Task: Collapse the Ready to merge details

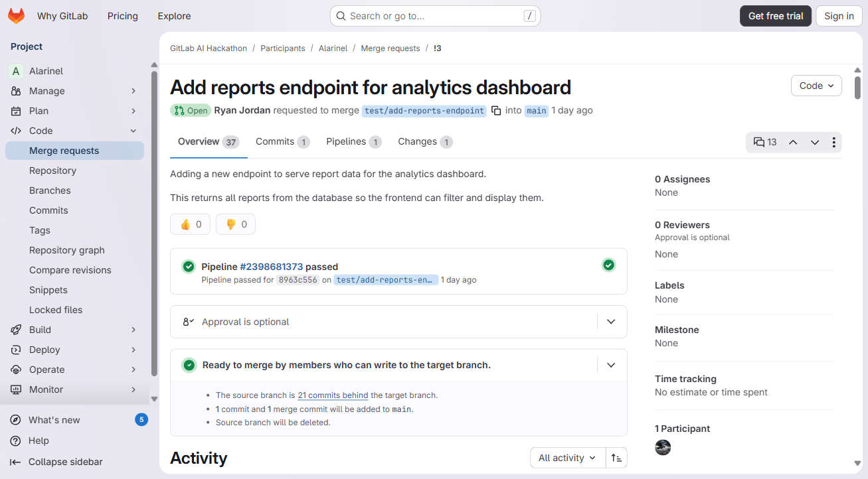Action: 611,365
